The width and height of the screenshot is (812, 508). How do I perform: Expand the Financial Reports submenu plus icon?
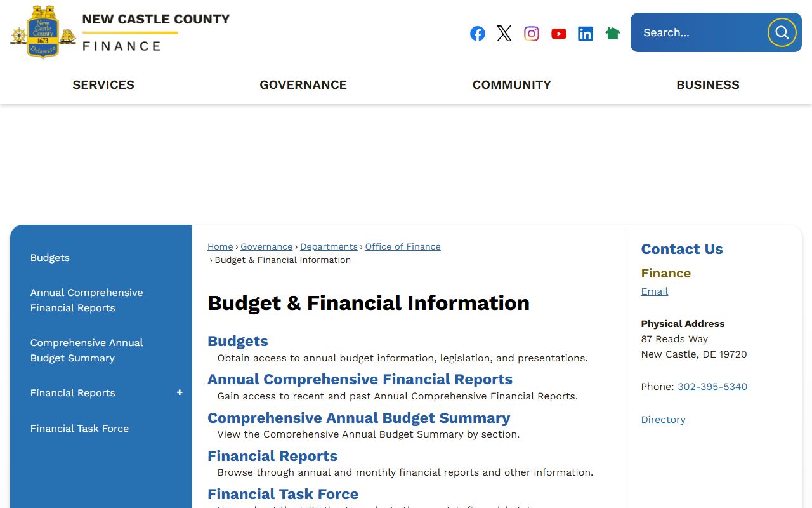click(180, 392)
